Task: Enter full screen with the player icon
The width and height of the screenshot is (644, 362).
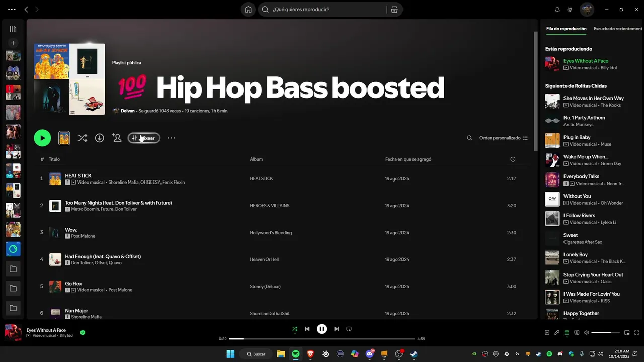Action: coord(637,332)
